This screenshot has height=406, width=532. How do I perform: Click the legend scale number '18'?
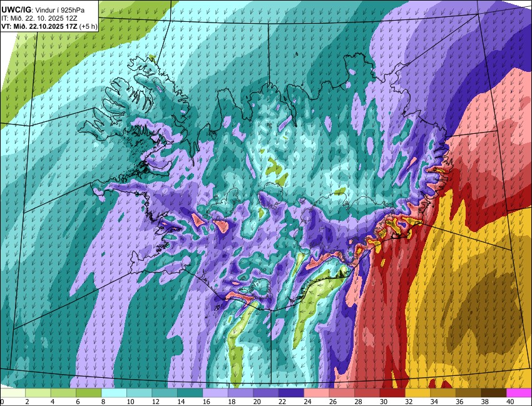click(x=231, y=402)
